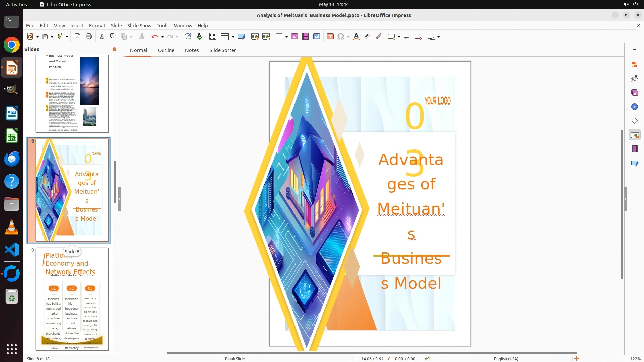This screenshot has height=362, width=644.
Task: Click the Print toolbar icon
Action: tap(89, 37)
